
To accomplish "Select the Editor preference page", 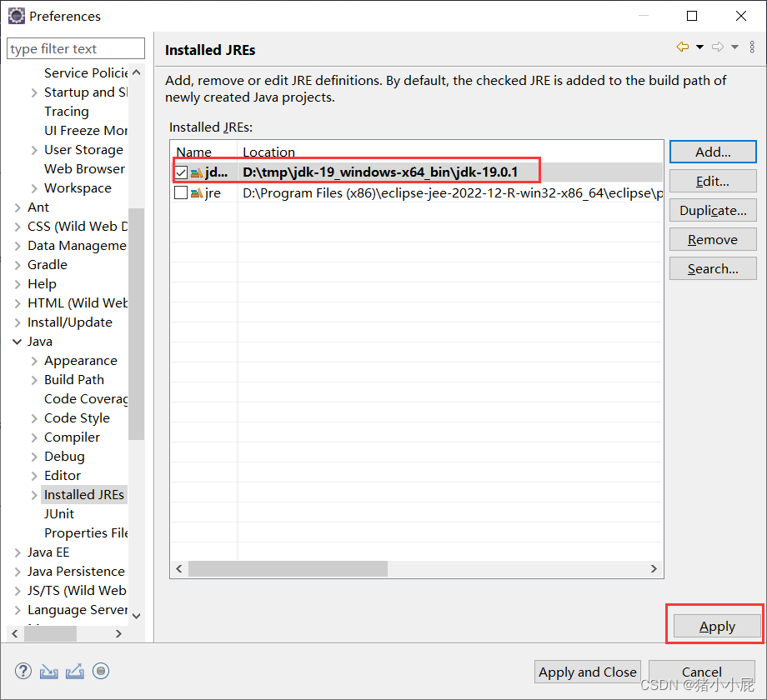I will [x=63, y=476].
